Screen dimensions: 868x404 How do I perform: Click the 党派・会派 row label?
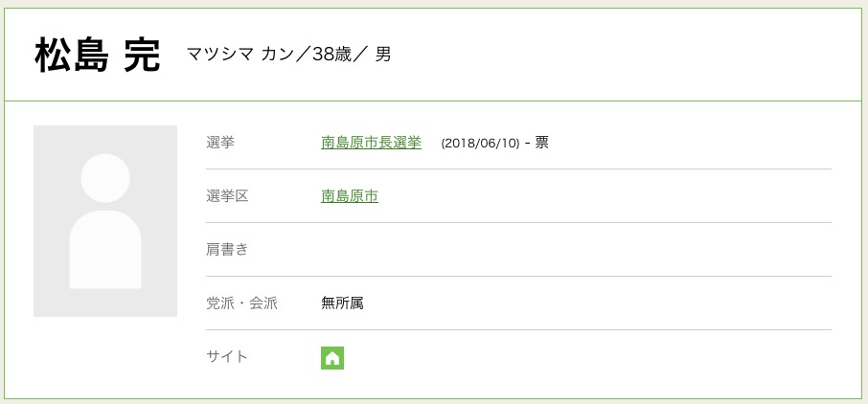coord(242,303)
